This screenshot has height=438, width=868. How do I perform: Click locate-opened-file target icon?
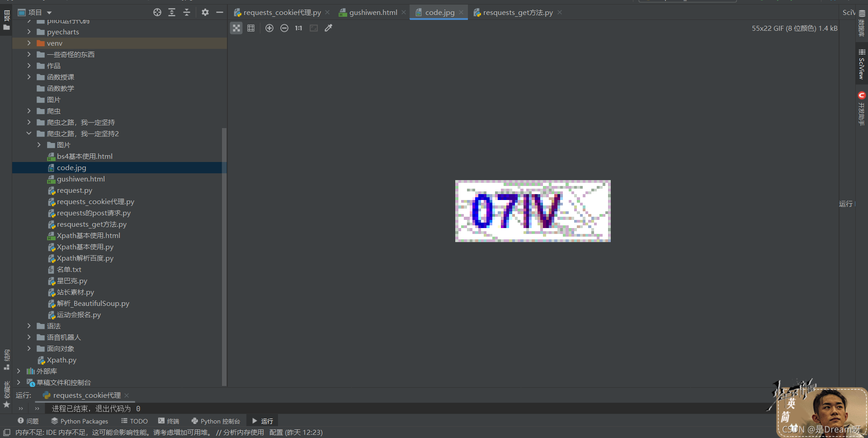pyautogui.click(x=157, y=12)
